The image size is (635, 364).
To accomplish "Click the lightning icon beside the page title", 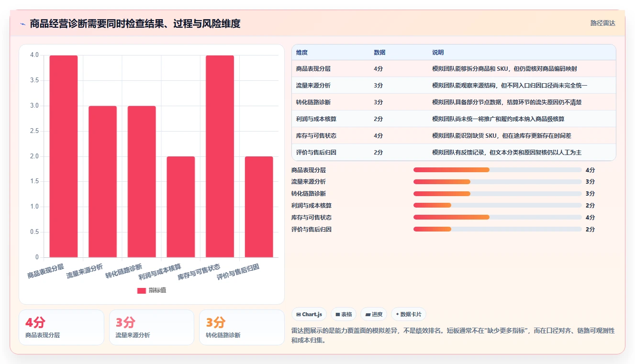I will pyautogui.click(x=22, y=24).
